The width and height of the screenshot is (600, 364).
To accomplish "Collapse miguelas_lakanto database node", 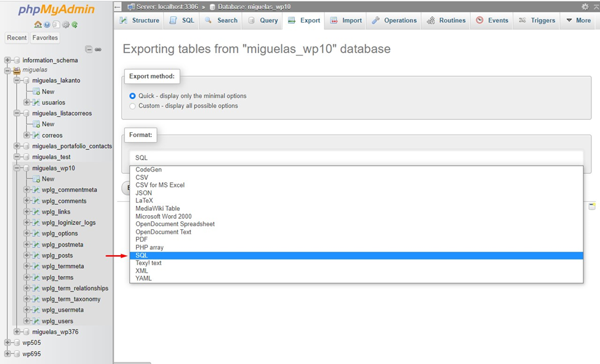I will tap(17, 81).
